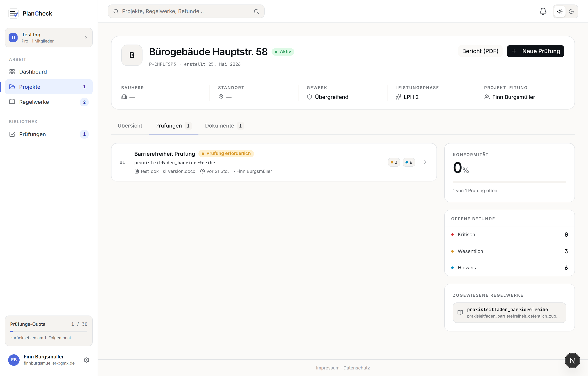588x376 pixels.
Task: Switch to the Übersicht tab
Action: click(x=130, y=126)
